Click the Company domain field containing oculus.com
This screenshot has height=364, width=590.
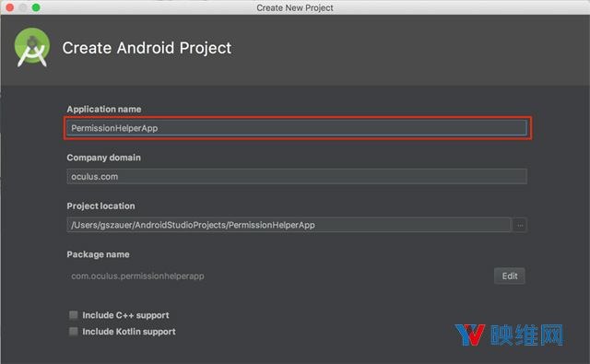[x=297, y=176]
